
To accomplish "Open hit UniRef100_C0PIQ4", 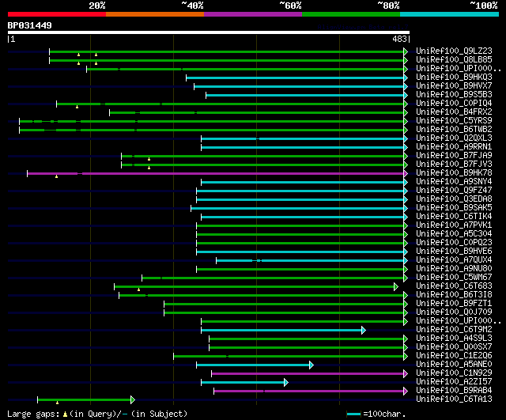I will pos(454,104).
